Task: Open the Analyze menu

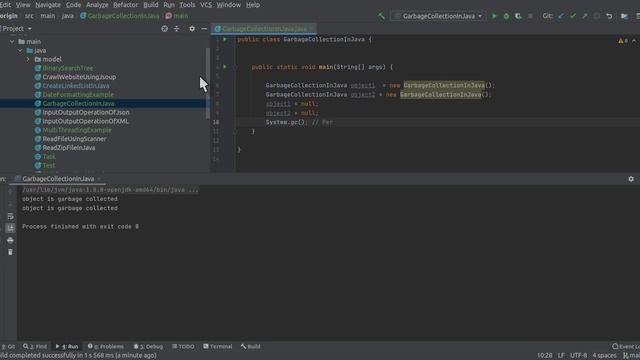Action: 97,5
